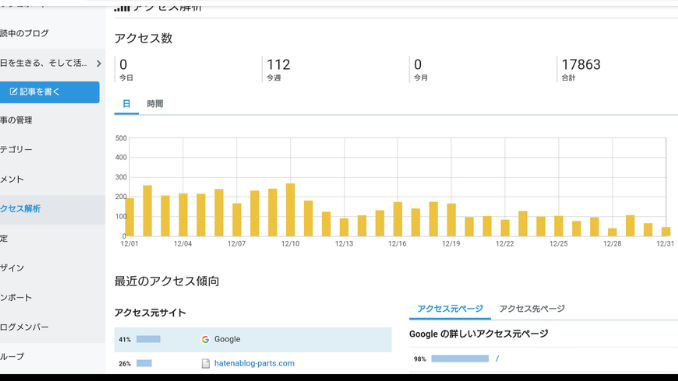Click the total count 17863
This screenshot has width=678, height=381.
581,65
